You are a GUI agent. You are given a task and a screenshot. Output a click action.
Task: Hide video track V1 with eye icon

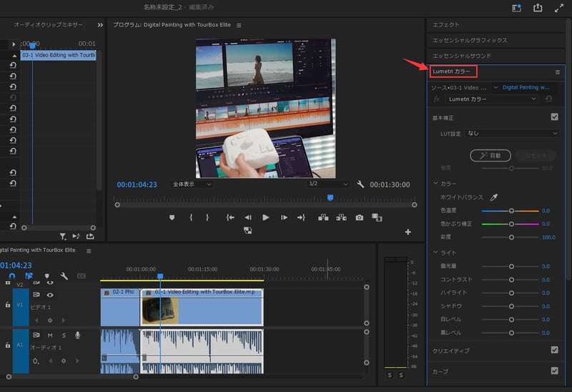[x=50, y=295]
